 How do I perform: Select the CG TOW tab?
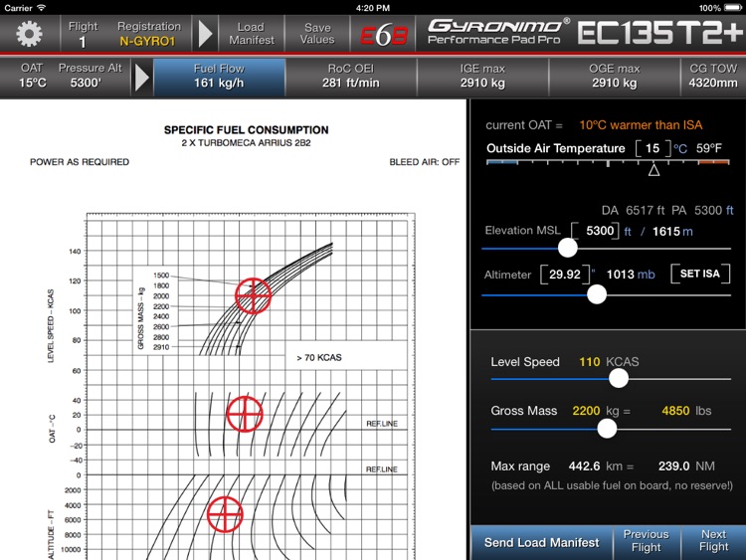713,77
